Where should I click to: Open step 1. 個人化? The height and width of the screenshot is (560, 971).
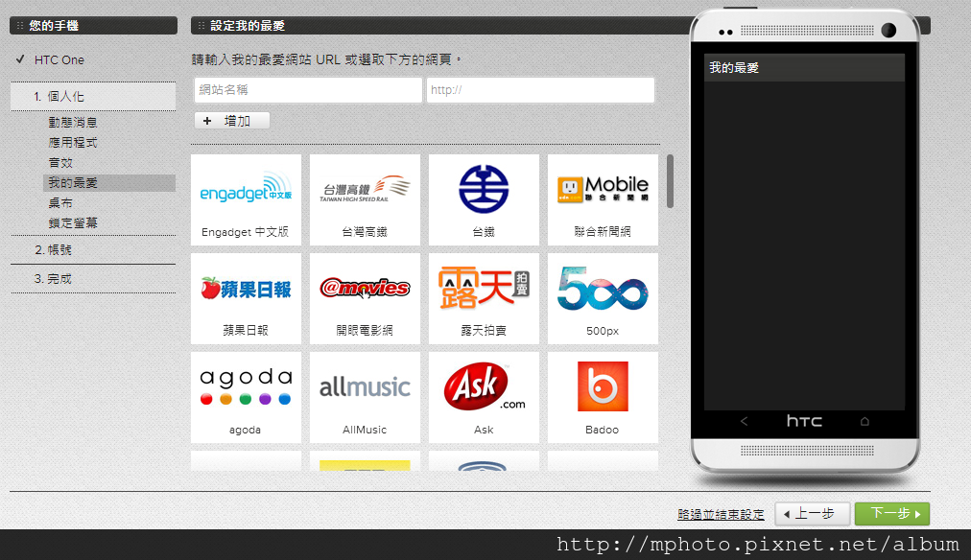pyautogui.click(x=93, y=97)
